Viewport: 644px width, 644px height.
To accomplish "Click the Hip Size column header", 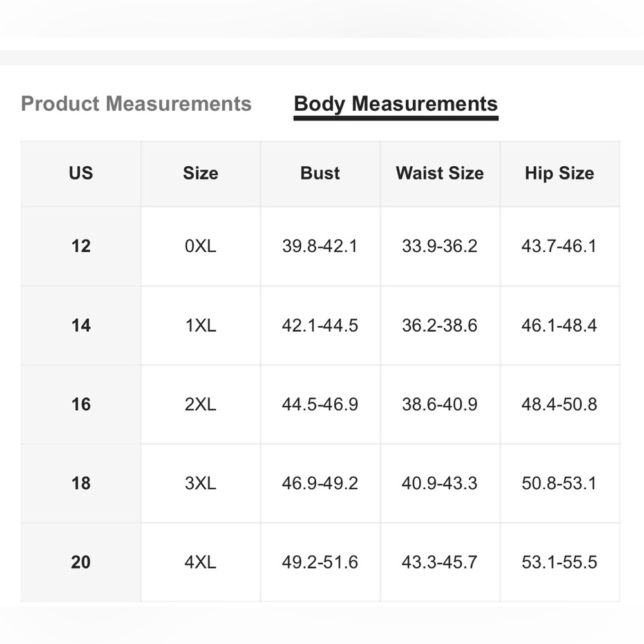I will click(560, 173).
